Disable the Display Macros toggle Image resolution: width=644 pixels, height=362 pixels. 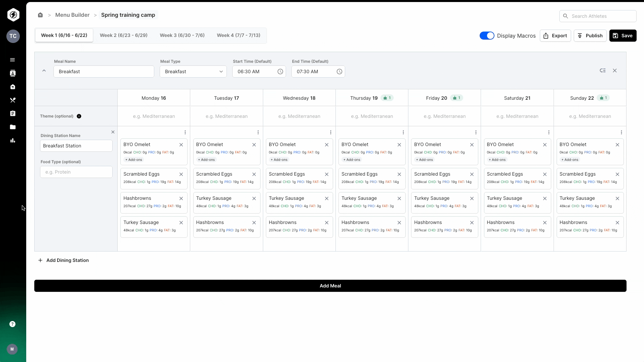click(487, 35)
